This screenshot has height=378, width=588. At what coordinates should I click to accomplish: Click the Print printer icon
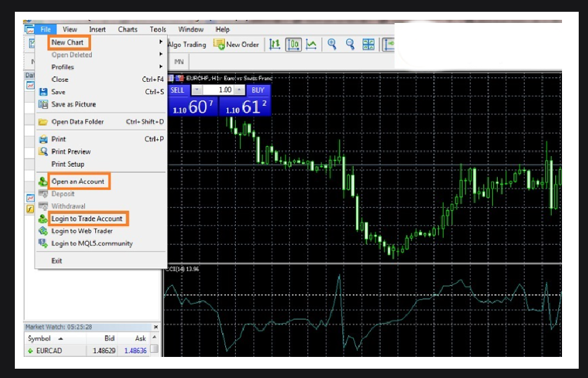pos(43,139)
